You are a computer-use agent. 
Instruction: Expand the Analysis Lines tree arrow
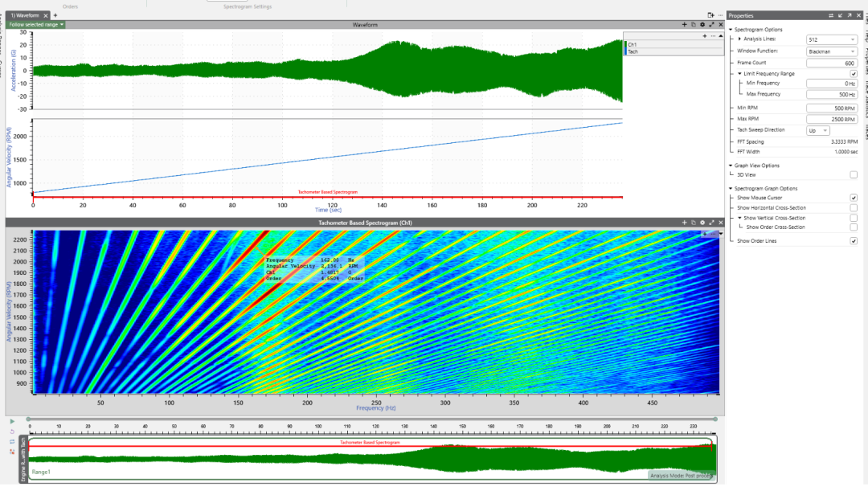tap(739, 39)
